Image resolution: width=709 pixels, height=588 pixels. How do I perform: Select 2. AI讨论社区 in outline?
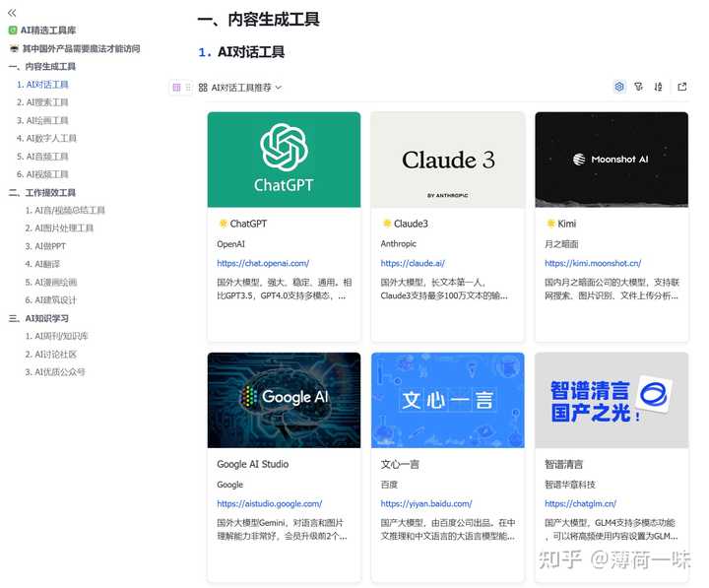(x=51, y=355)
